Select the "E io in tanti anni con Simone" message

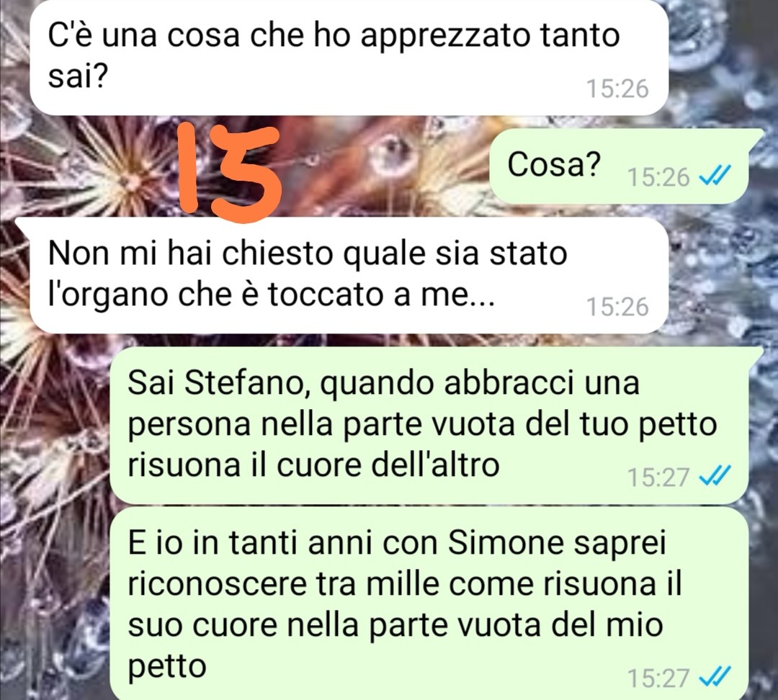point(429,603)
